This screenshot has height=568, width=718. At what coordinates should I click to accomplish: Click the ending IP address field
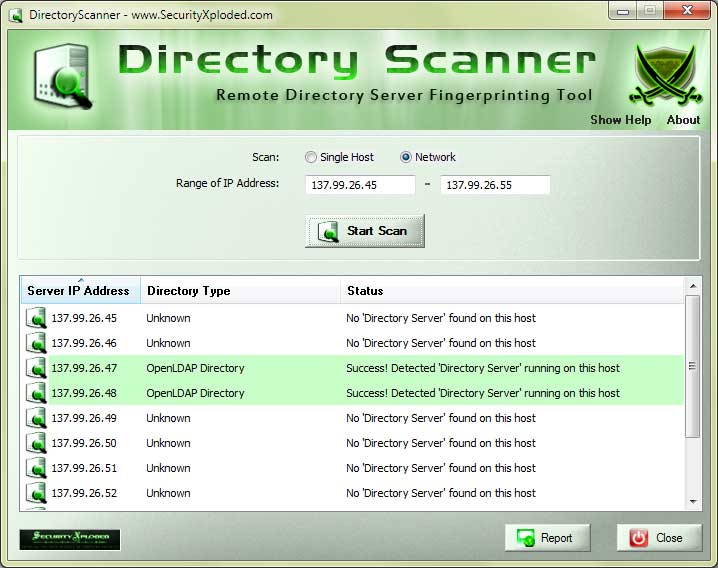pyautogui.click(x=495, y=185)
